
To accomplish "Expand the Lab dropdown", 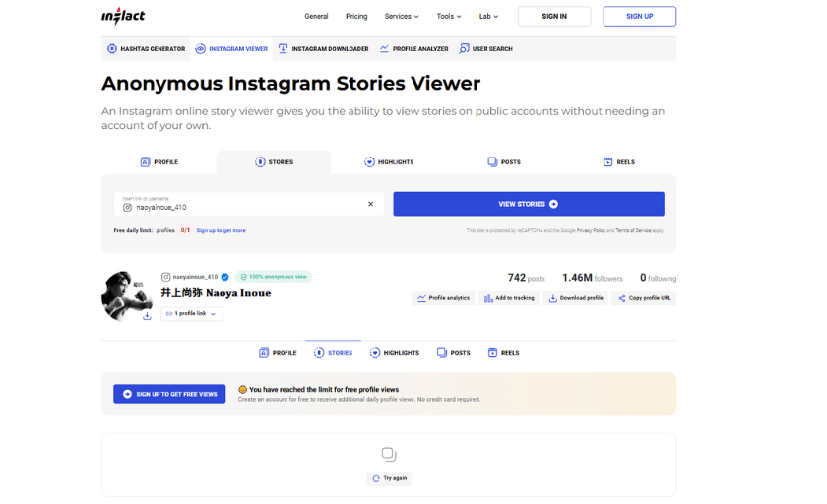I will (x=488, y=17).
